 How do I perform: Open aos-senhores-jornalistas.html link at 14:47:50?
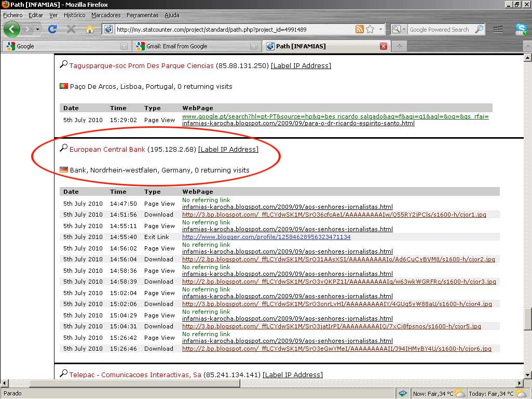pos(288,207)
